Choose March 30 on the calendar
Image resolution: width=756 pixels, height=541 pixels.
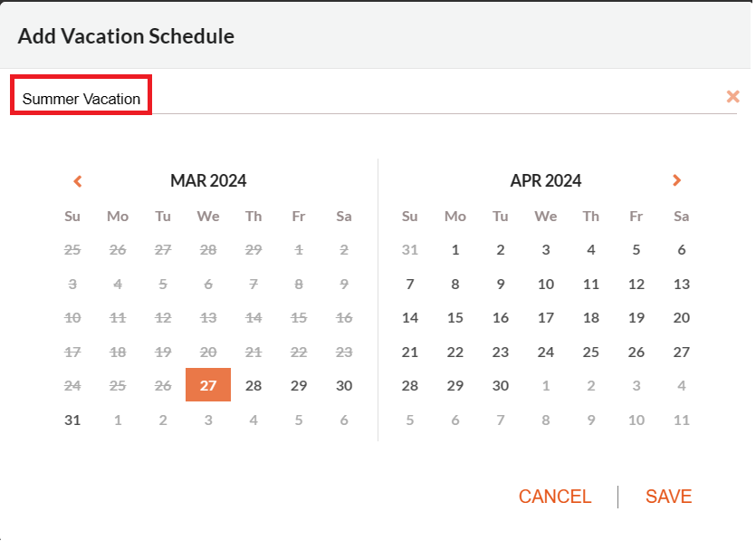344,386
